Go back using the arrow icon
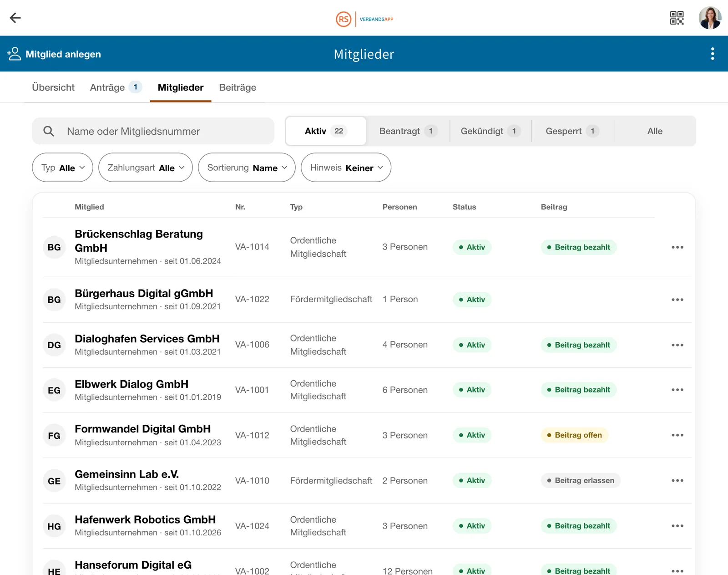The height and width of the screenshot is (575, 728). click(15, 18)
